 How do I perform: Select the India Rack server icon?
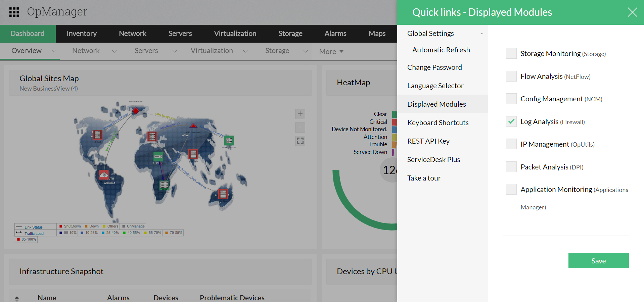(193, 154)
